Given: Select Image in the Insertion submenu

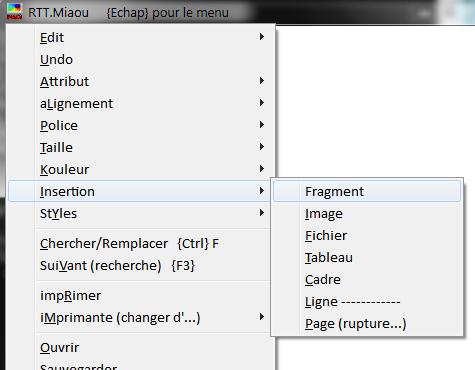Looking at the screenshot, I should pos(367,213).
